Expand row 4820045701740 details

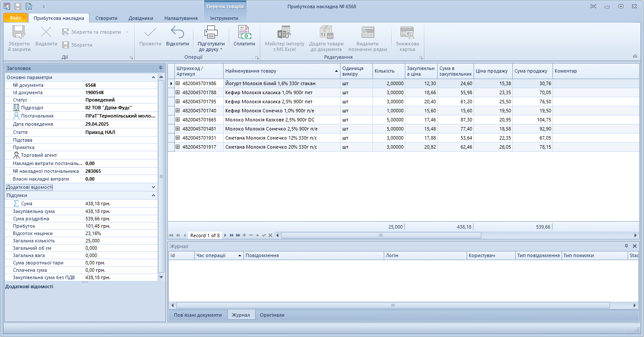point(177,111)
